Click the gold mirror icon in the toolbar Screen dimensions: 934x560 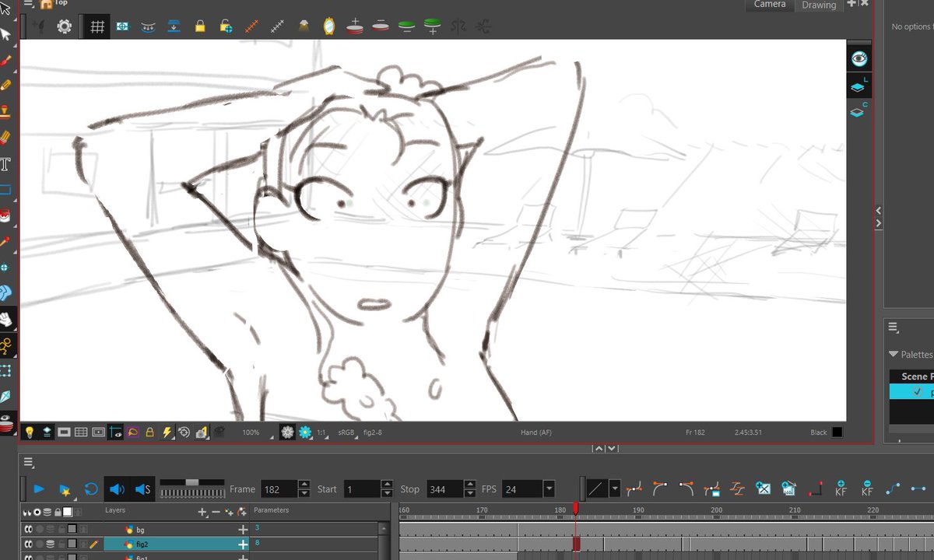[x=329, y=26]
